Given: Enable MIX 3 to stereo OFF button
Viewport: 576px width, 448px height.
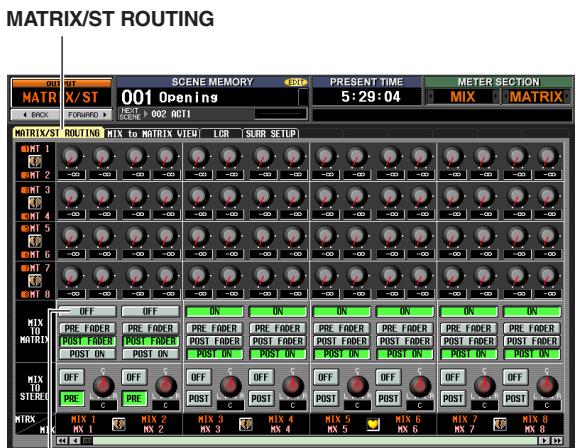Looking at the screenshot, I should (x=199, y=377).
